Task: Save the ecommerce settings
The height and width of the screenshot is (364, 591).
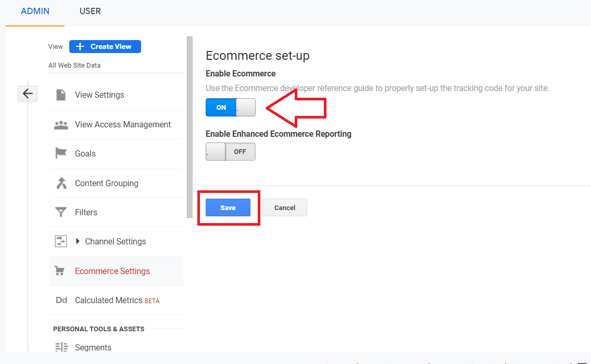Action: pyautogui.click(x=228, y=208)
